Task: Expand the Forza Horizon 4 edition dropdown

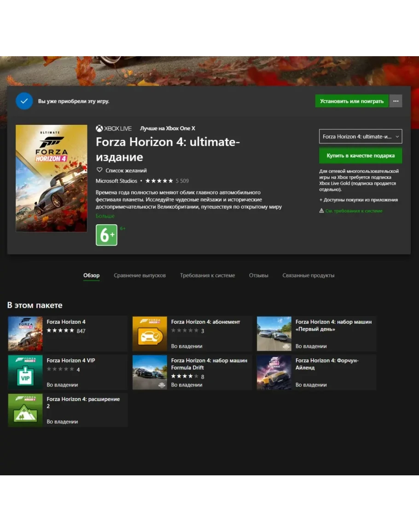Action: tap(361, 137)
